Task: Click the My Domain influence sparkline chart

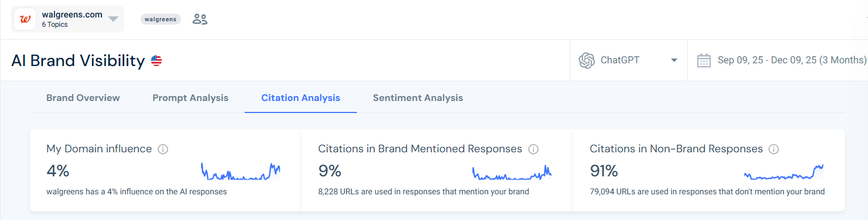Action: click(x=240, y=172)
